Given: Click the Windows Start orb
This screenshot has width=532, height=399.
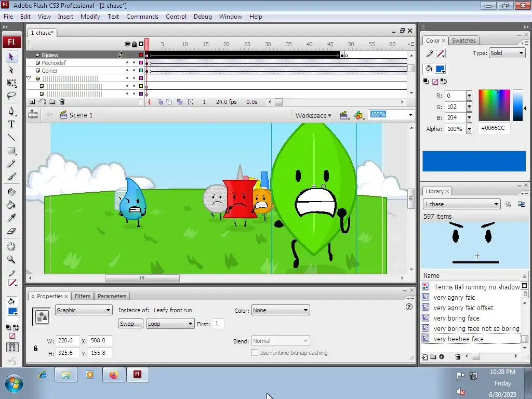Looking at the screenshot, I should 14,383.
